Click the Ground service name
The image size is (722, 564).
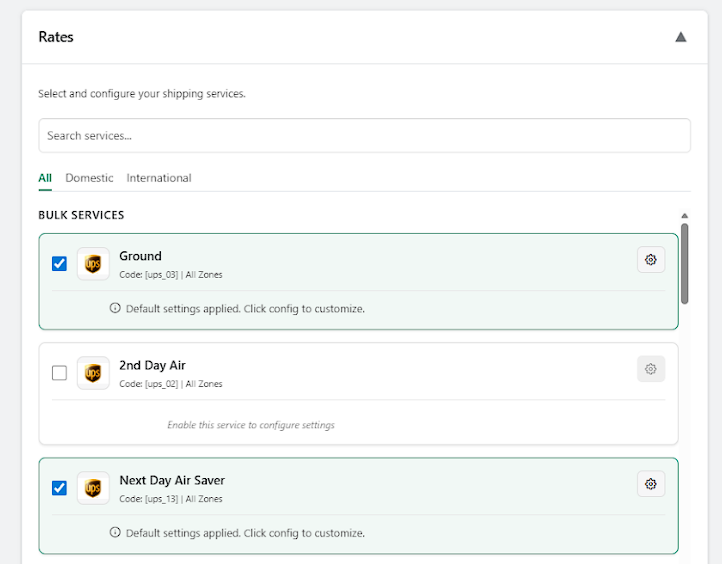(140, 256)
